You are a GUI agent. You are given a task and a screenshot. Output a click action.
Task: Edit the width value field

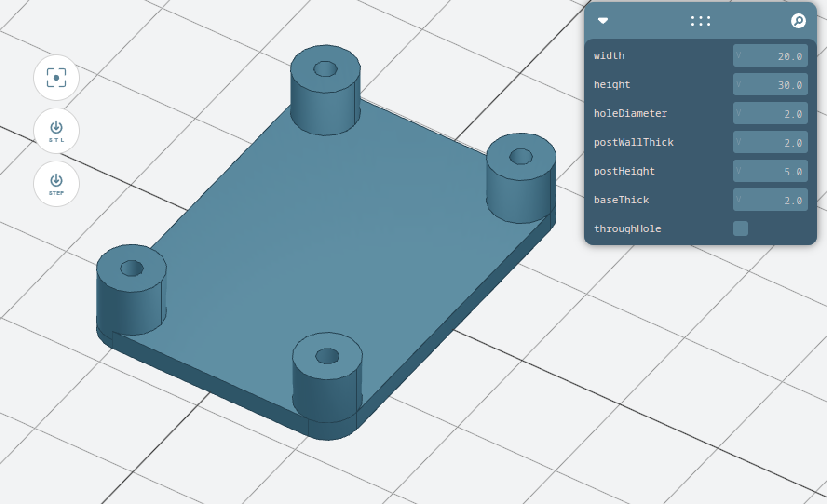770,56
